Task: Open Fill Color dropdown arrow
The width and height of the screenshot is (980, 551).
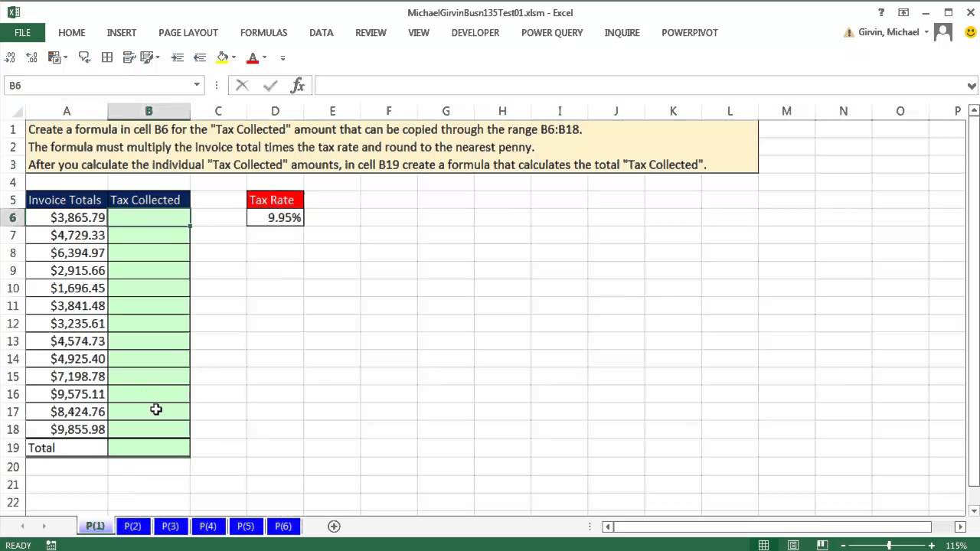Action: [234, 57]
